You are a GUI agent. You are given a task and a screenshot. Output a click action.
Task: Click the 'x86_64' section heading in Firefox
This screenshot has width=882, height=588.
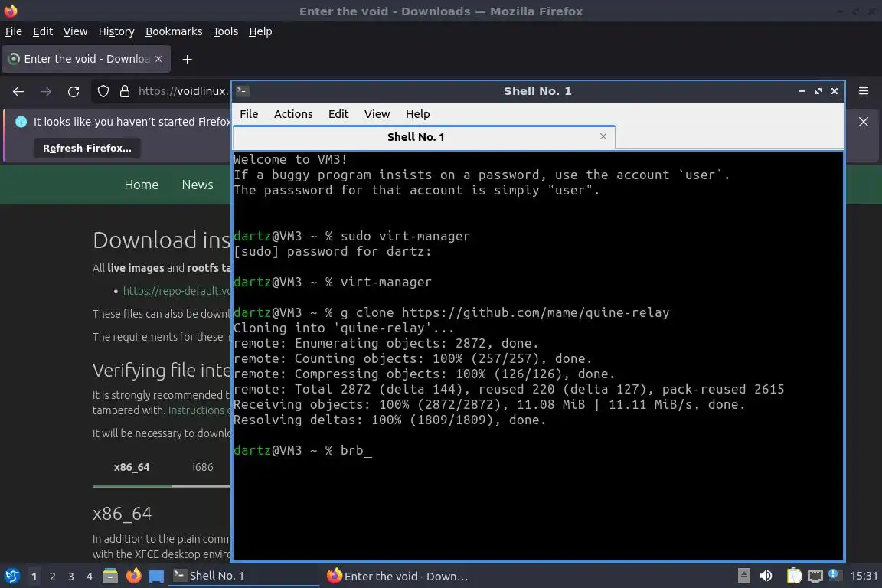122,514
